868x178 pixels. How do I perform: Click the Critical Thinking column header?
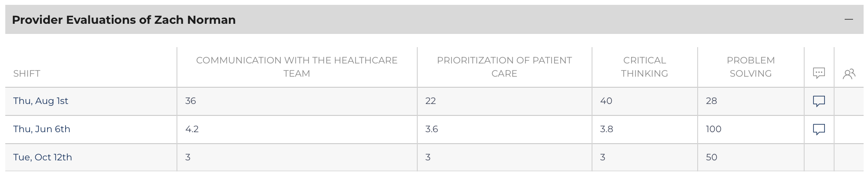(x=644, y=67)
